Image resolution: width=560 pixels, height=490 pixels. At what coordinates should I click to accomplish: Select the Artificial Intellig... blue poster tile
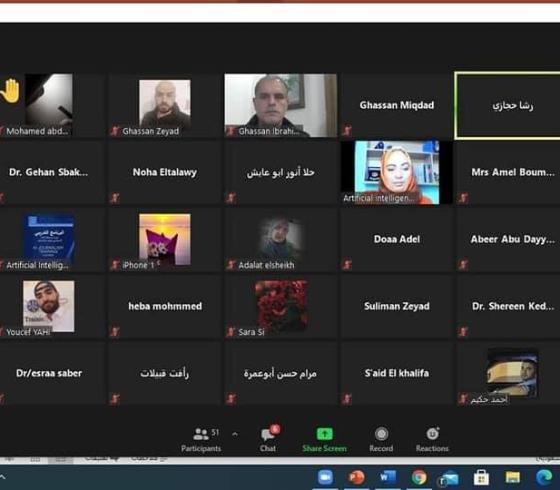pyautogui.click(x=52, y=239)
